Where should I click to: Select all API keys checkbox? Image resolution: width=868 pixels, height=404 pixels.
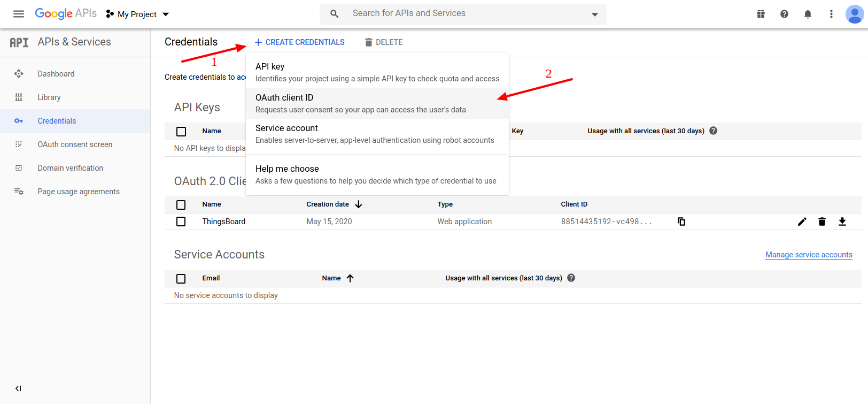pos(181,131)
